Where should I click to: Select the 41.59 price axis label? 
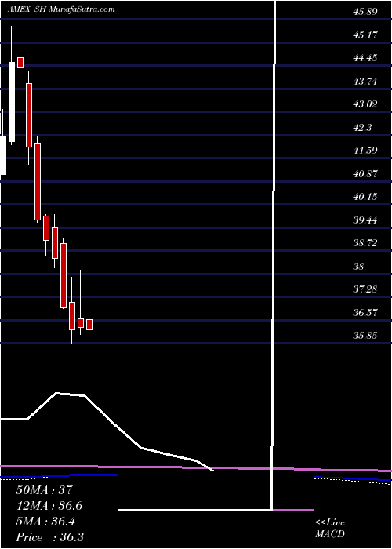[x=365, y=151]
